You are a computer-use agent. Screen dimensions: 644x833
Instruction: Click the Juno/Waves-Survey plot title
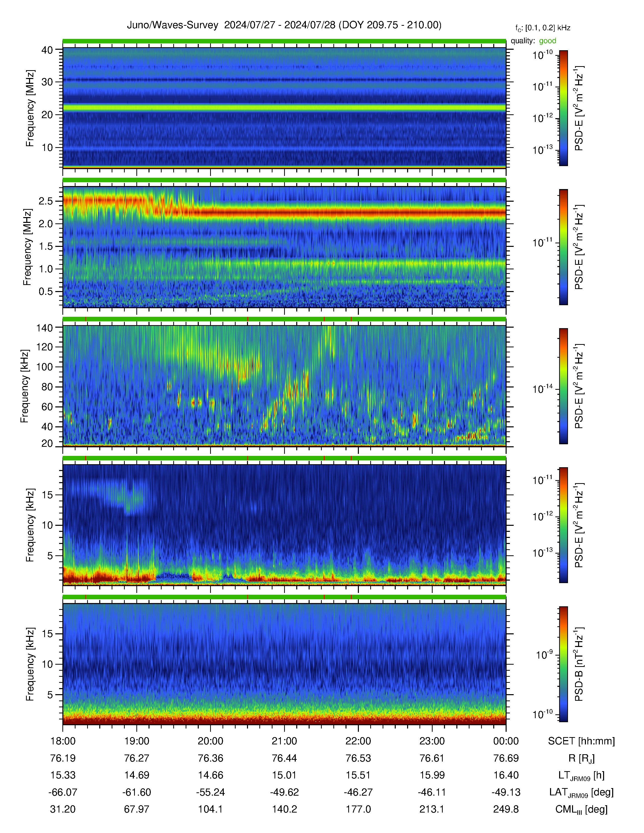284,25
